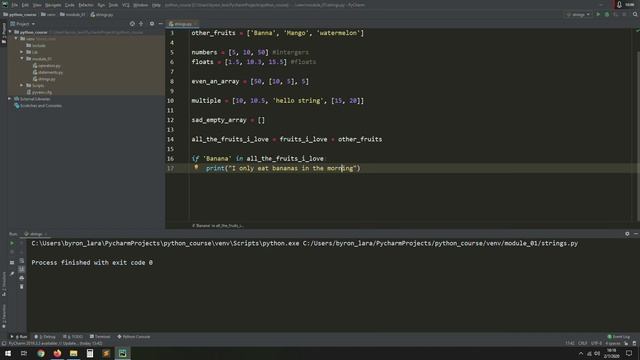
Task: Open Task View on the taskbar
Action: click(x=24, y=353)
